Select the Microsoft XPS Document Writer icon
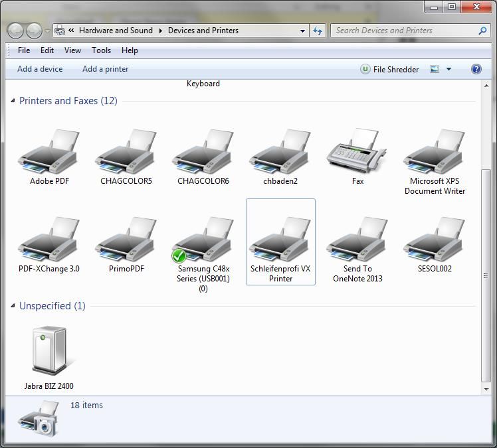This screenshot has width=497, height=448. pos(435,151)
